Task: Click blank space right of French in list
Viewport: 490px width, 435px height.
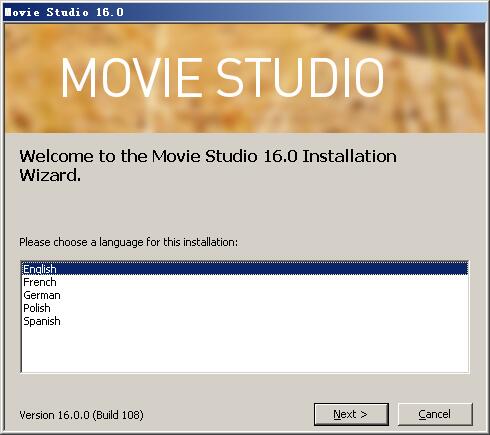Action: coord(262,282)
